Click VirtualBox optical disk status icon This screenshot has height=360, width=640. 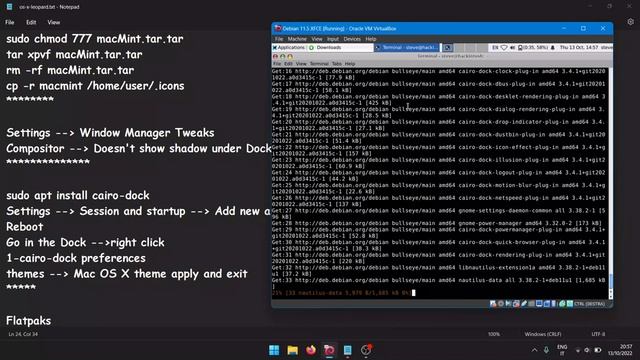pos(501,304)
